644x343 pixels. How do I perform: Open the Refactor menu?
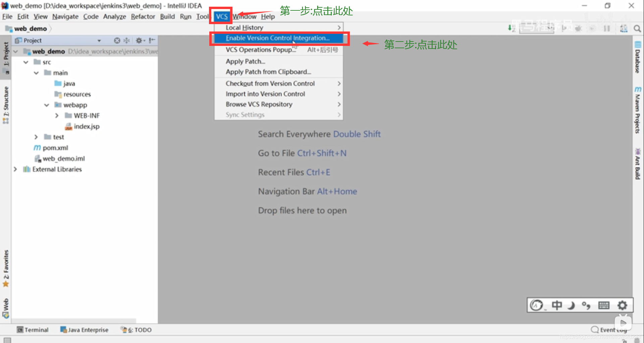[143, 16]
